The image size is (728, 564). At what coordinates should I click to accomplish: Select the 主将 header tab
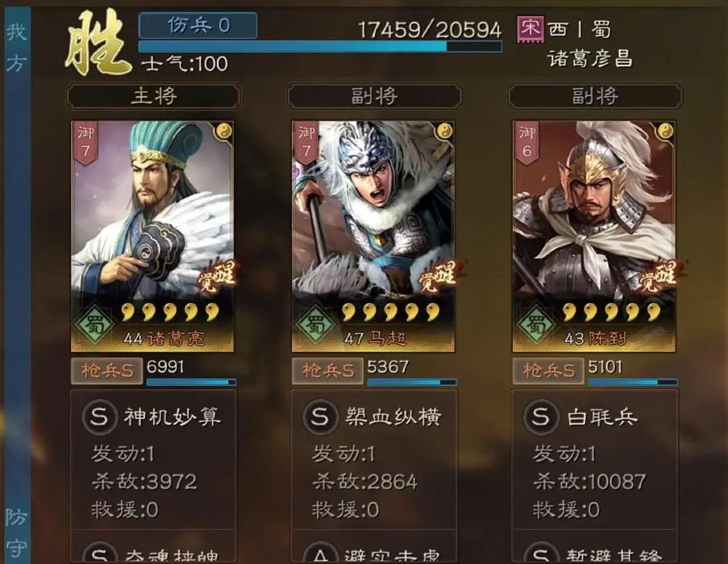point(154,96)
